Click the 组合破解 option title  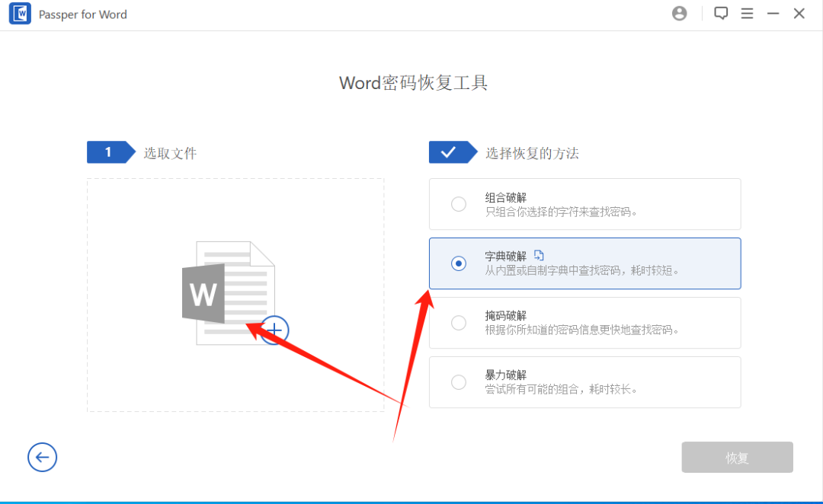coord(505,197)
